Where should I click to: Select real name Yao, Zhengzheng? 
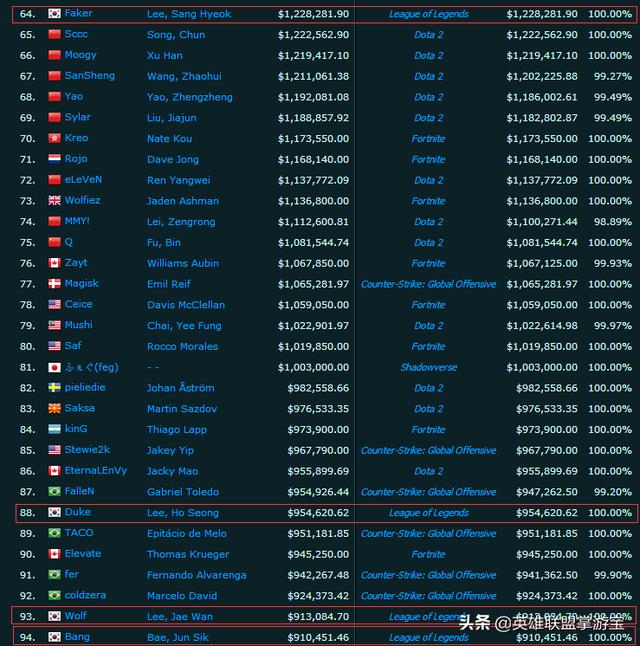click(190, 97)
